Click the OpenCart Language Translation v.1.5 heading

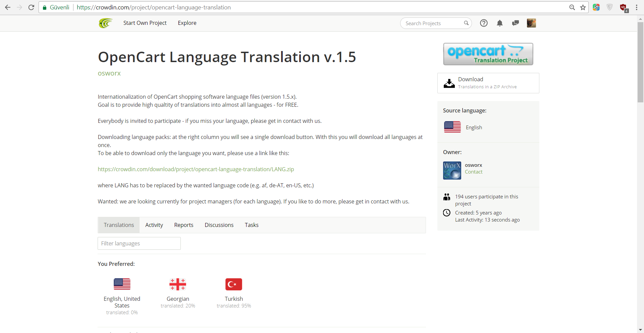click(x=227, y=57)
